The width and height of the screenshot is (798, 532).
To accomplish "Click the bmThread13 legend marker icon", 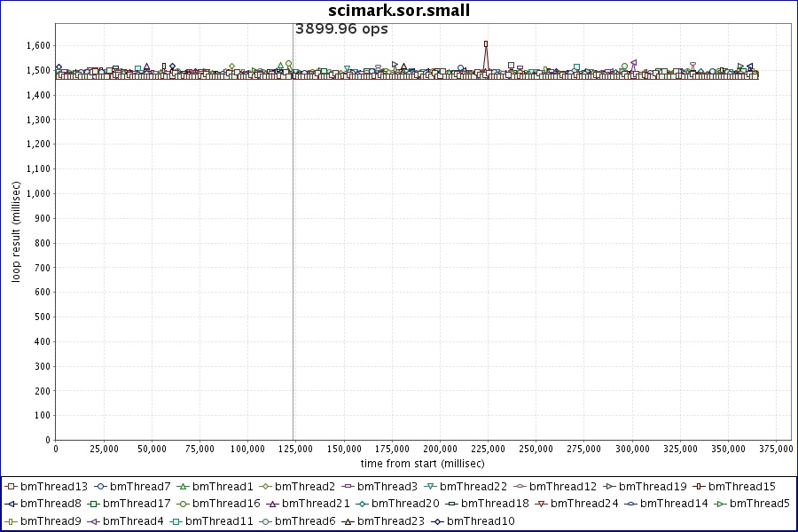I will 11,487.
